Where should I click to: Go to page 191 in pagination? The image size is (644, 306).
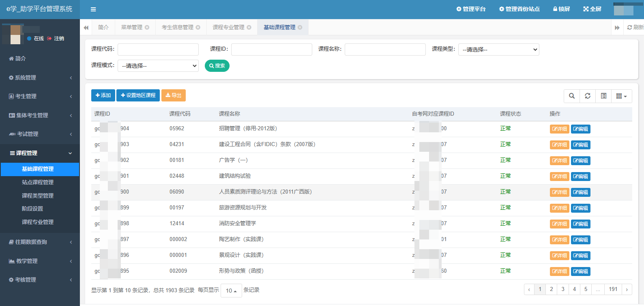tap(613, 289)
